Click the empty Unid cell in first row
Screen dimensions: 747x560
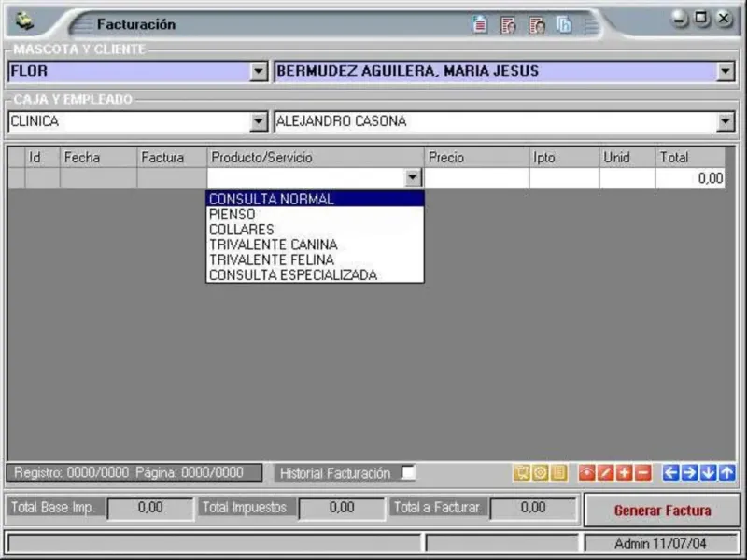[x=627, y=178]
